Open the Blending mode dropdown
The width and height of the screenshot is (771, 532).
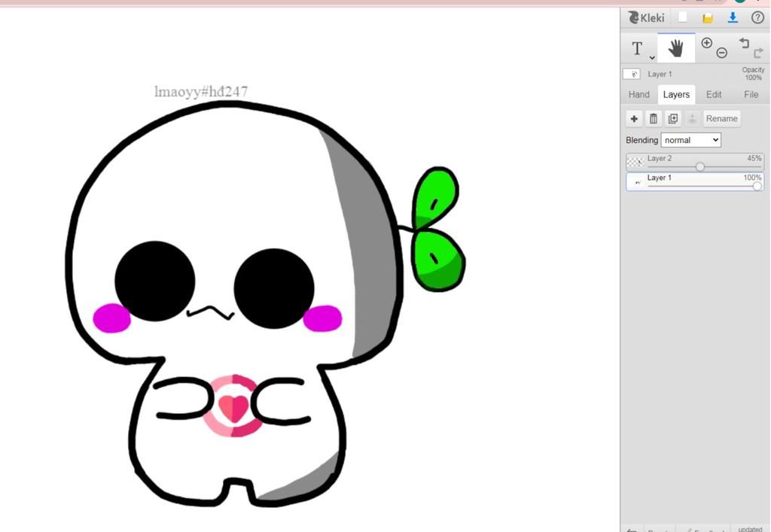click(x=691, y=140)
